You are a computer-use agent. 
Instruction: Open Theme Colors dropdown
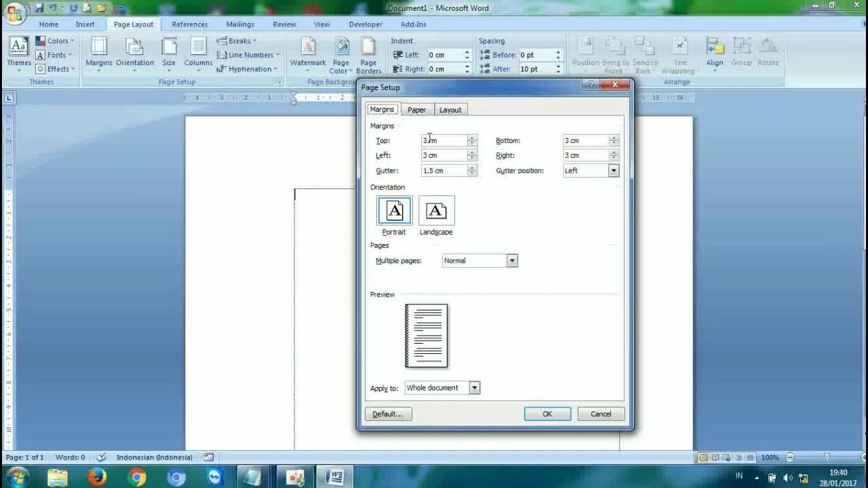tap(55, 41)
